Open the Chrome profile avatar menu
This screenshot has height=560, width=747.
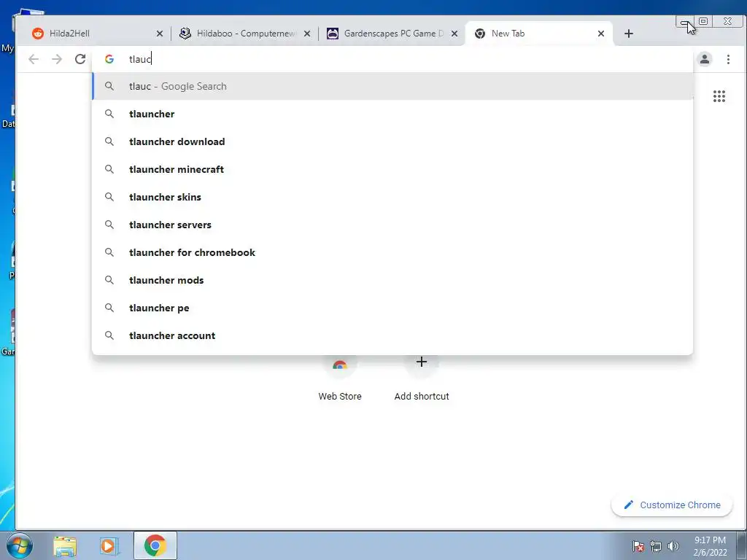tap(704, 59)
